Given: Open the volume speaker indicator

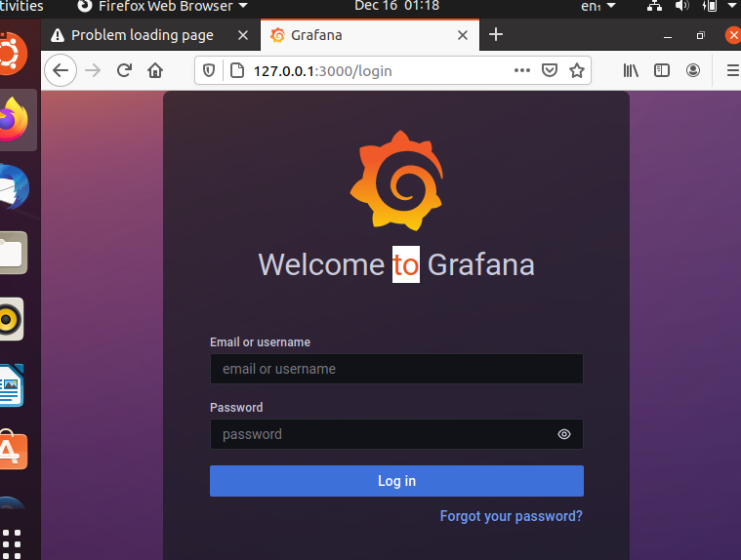Looking at the screenshot, I should 681,6.
